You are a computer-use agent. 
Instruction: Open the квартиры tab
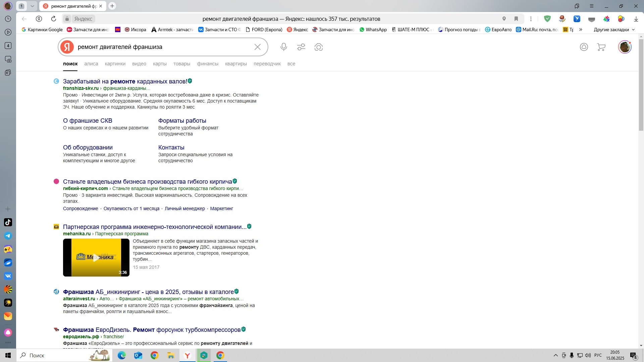point(236,64)
